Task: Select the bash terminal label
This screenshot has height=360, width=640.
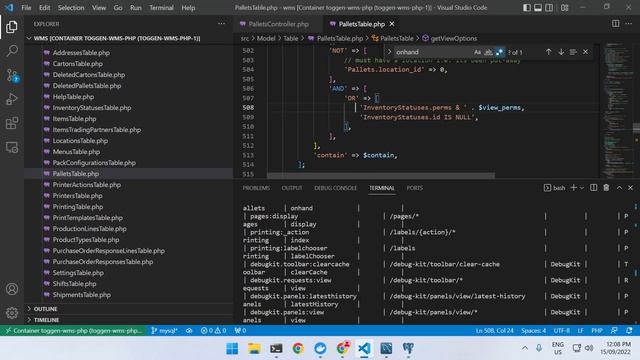Action: click(555, 188)
